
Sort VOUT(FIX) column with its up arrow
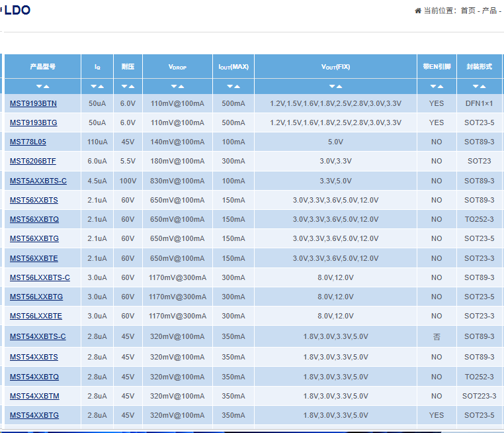point(339,86)
